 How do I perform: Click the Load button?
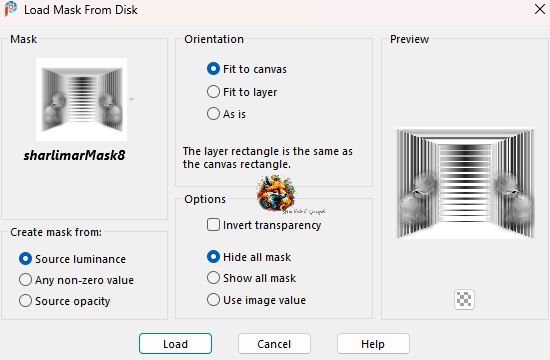coord(175,344)
